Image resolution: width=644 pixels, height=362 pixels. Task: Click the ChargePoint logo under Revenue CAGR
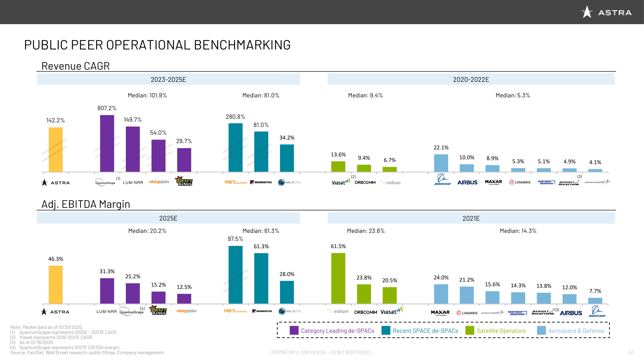coord(159,182)
